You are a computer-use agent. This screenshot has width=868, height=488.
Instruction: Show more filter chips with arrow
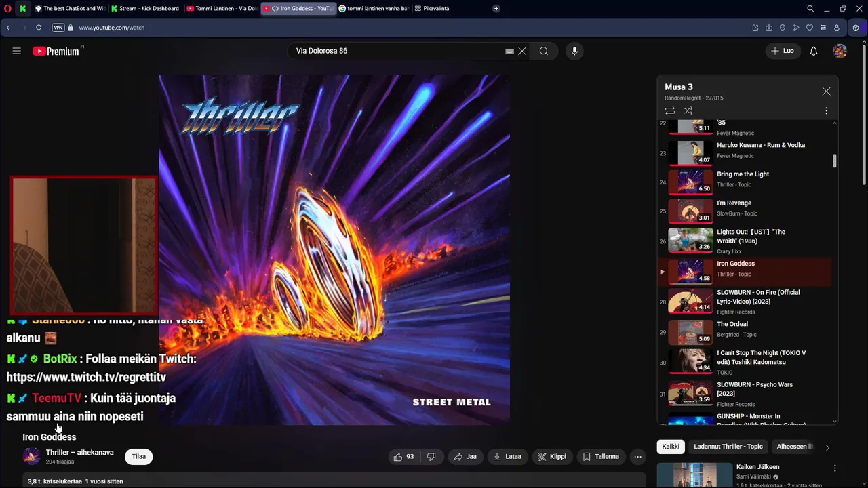[827, 447]
